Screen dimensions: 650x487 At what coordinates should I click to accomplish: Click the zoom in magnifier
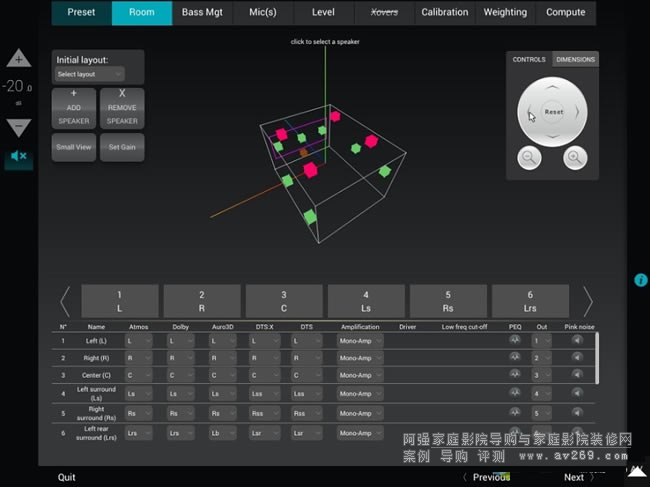click(x=575, y=157)
